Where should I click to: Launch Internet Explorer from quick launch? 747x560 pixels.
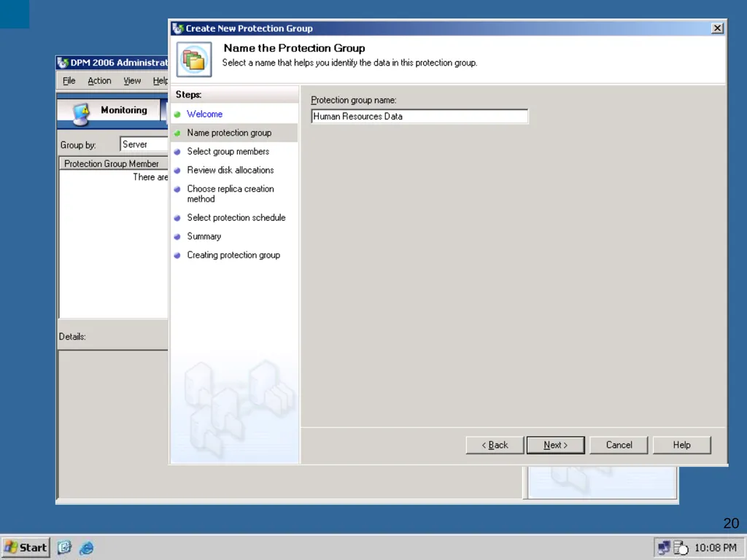(86, 548)
